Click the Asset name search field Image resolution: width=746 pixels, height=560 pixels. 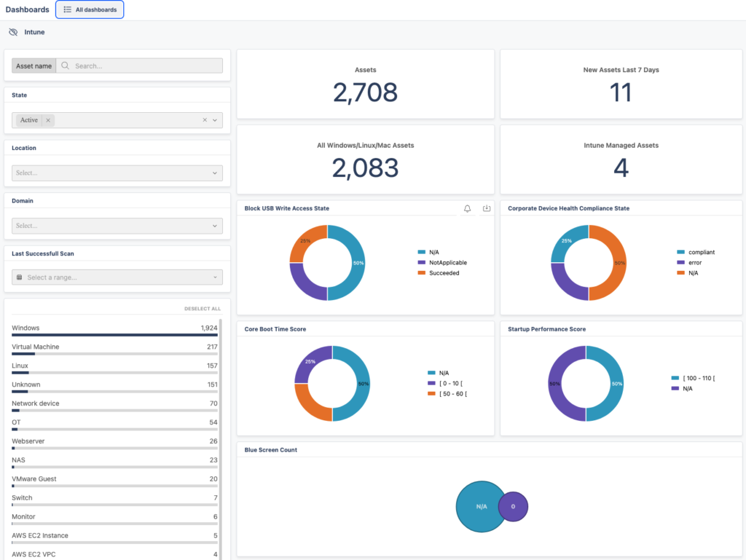point(139,66)
